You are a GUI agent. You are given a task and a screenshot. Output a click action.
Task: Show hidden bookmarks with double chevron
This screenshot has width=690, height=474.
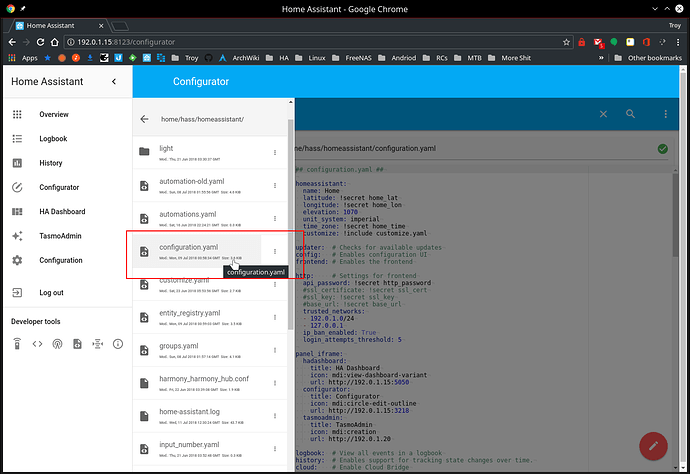601,58
